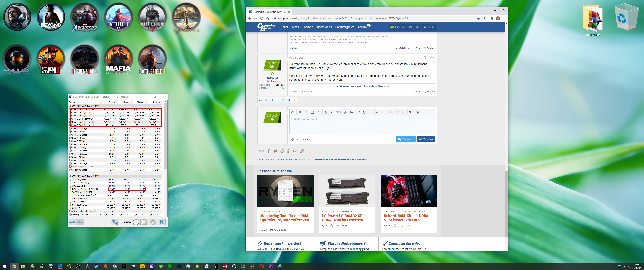The height and width of the screenshot is (270, 644).
Task: Toggle bold formatting in editor
Action: [x=300, y=112]
